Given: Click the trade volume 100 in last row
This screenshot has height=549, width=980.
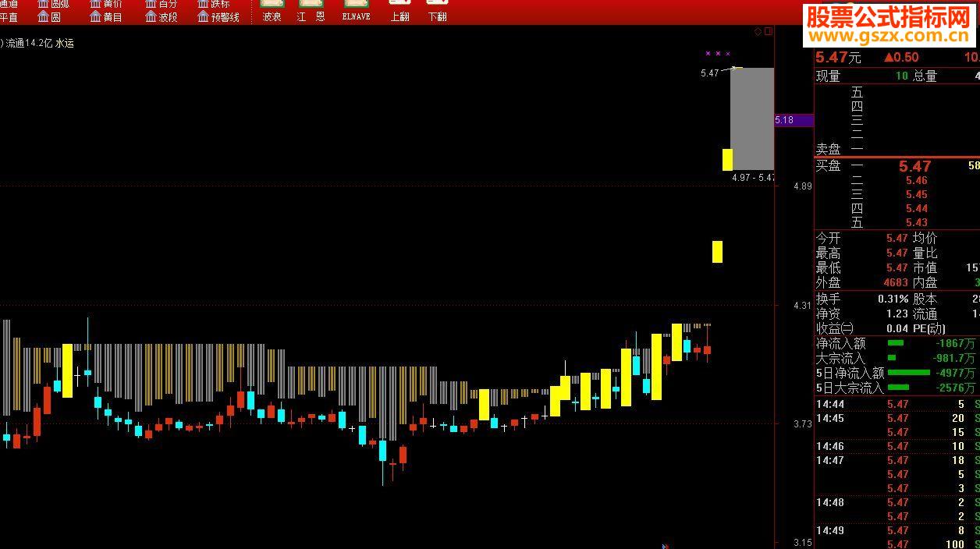Looking at the screenshot, I should 955,544.
